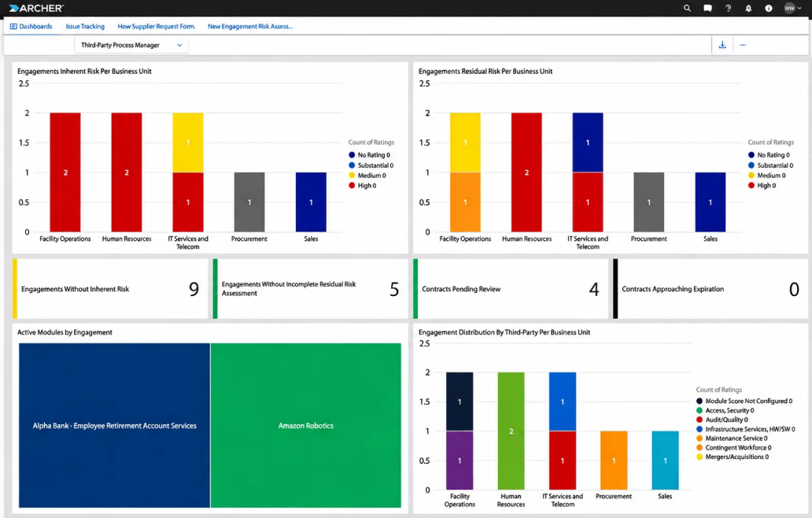Open the How Supplier Request Form tab
This screenshot has height=518, width=812.
click(157, 27)
